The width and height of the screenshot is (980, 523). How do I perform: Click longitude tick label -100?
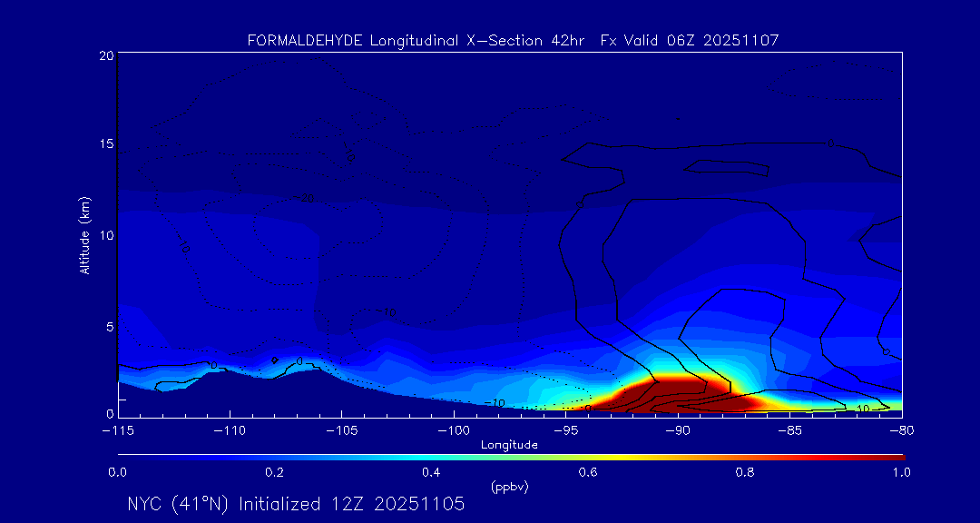point(454,431)
